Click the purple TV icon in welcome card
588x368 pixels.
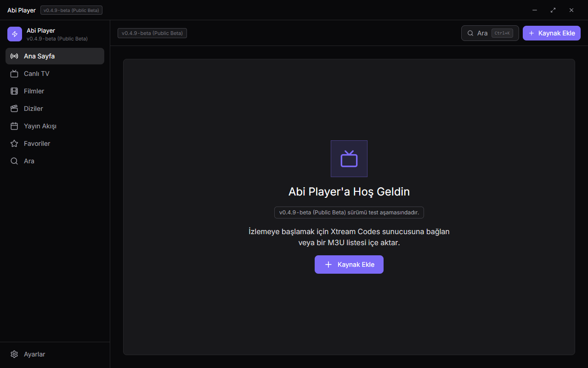(x=349, y=159)
